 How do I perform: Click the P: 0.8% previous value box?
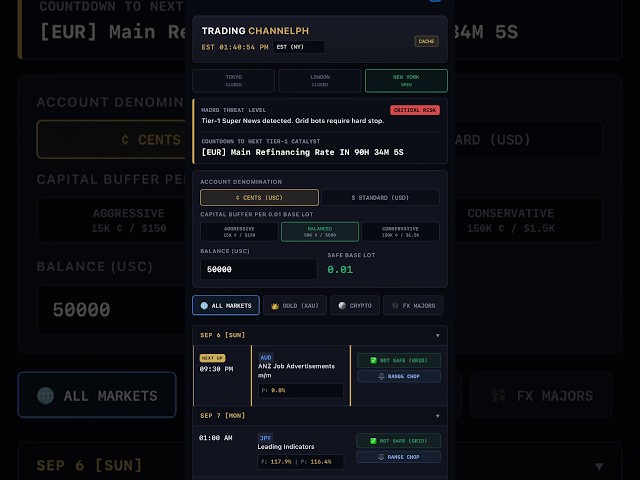pos(300,391)
